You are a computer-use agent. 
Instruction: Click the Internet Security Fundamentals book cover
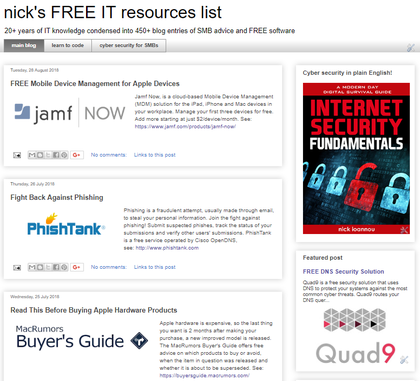(356, 158)
